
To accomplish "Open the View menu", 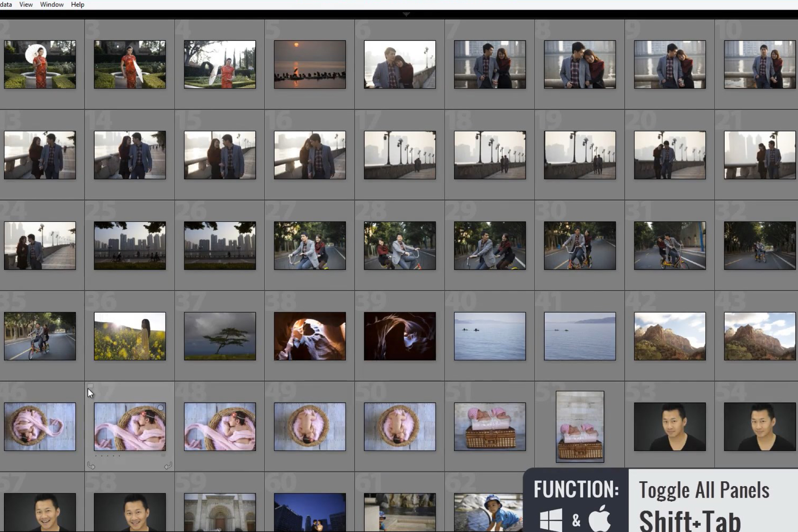I will [x=26, y=4].
